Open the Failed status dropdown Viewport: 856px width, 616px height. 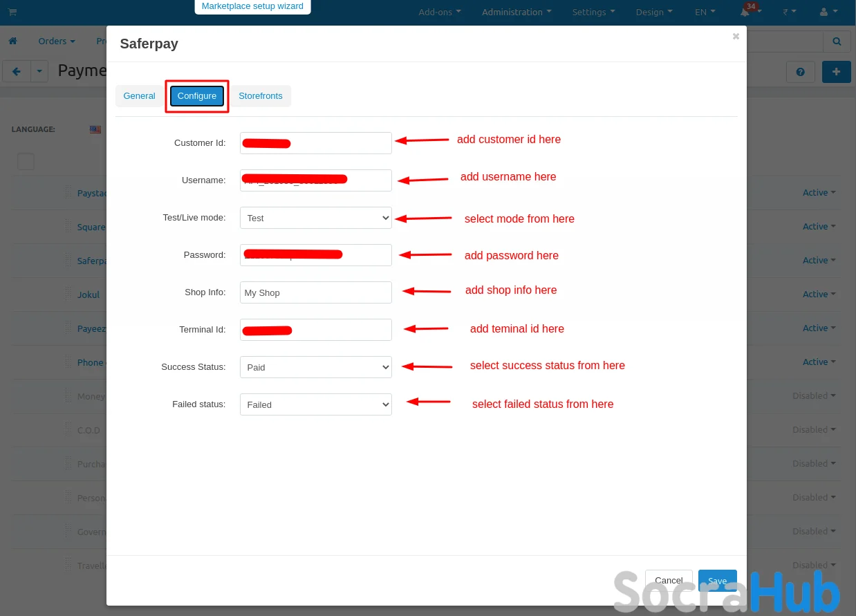tap(315, 404)
